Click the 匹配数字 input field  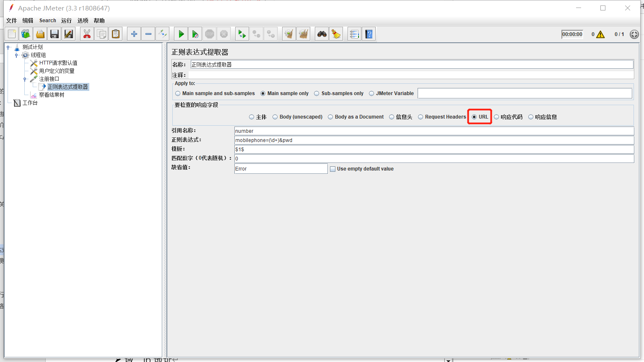434,159
